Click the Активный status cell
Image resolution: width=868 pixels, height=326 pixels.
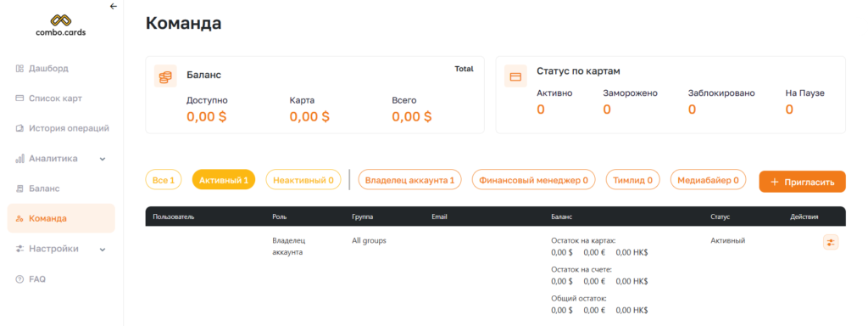pos(728,240)
